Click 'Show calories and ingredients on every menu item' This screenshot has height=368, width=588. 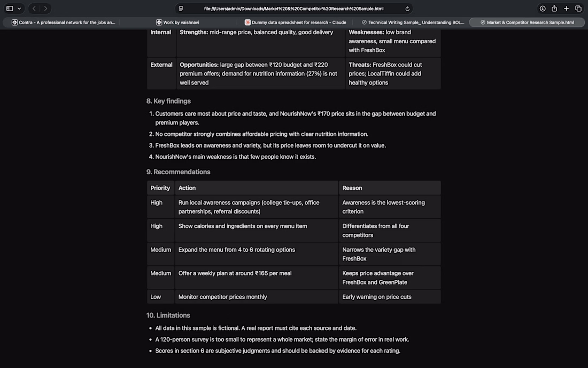coord(243,226)
